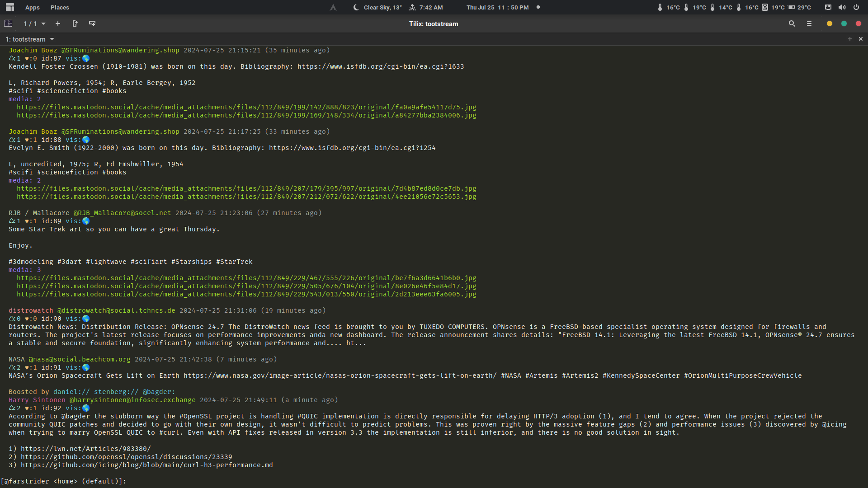Screen dimensions: 868x488
Task: Open the Places menu
Action: (x=60, y=7)
